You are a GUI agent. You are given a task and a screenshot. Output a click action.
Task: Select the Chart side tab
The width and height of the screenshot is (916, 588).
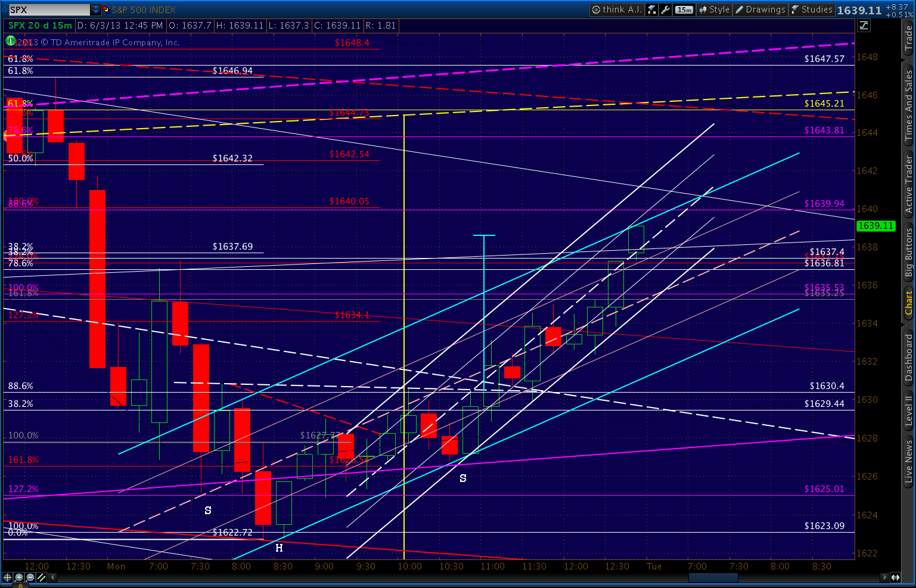[x=908, y=303]
